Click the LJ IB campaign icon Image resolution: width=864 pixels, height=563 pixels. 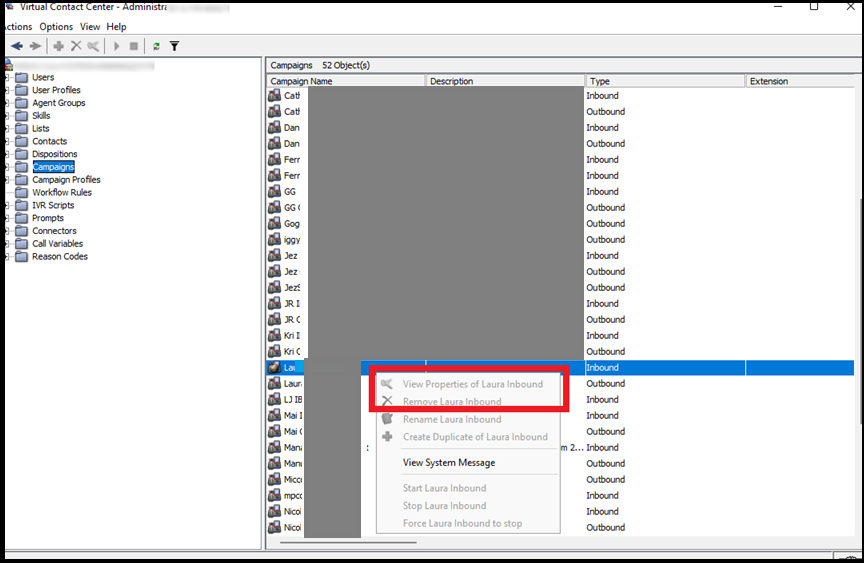(274, 399)
